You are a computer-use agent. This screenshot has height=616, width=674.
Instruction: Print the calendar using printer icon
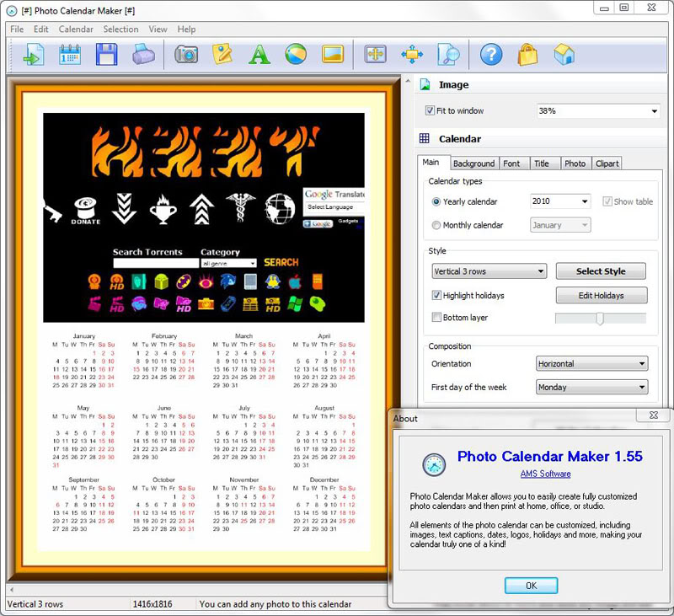pyautogui.click(x=143, y=55)
